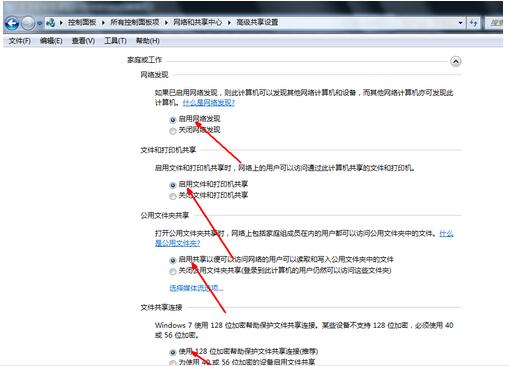
Task: Open the 工具(T) menu
Action: (x=115, y=41)
